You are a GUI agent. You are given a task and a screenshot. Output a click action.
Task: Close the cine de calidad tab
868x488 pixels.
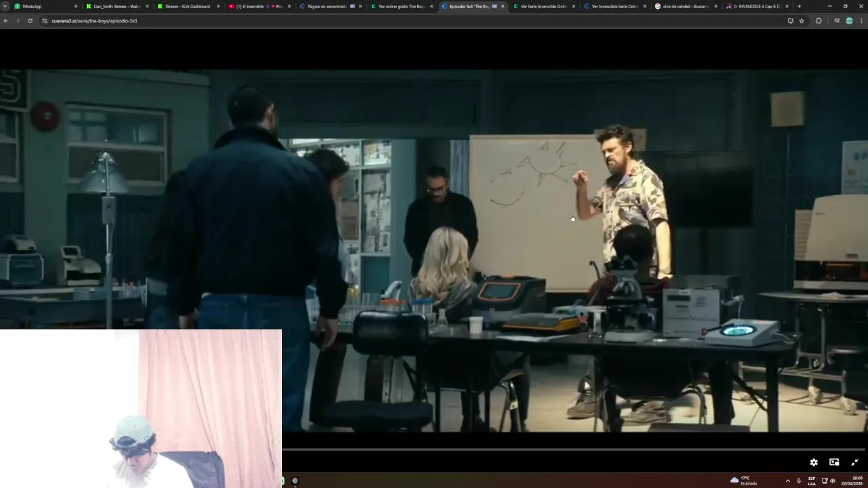coord(715,6)
